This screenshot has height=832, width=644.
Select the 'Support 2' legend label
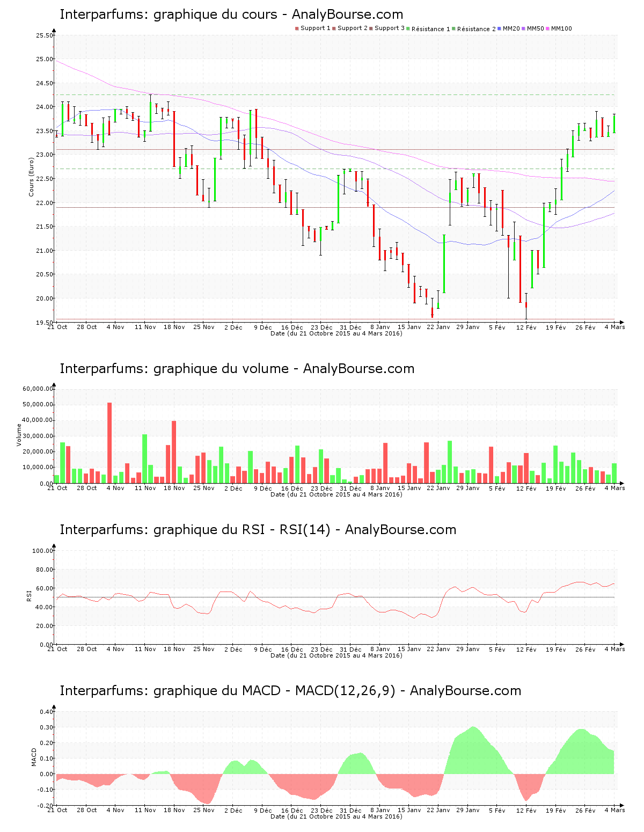pos(353,28)
